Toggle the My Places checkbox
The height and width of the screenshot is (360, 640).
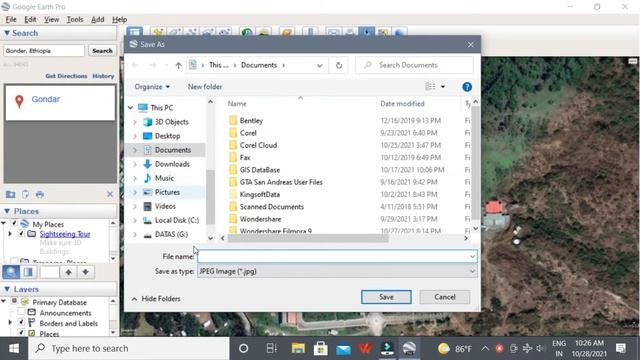click(14, 223)
